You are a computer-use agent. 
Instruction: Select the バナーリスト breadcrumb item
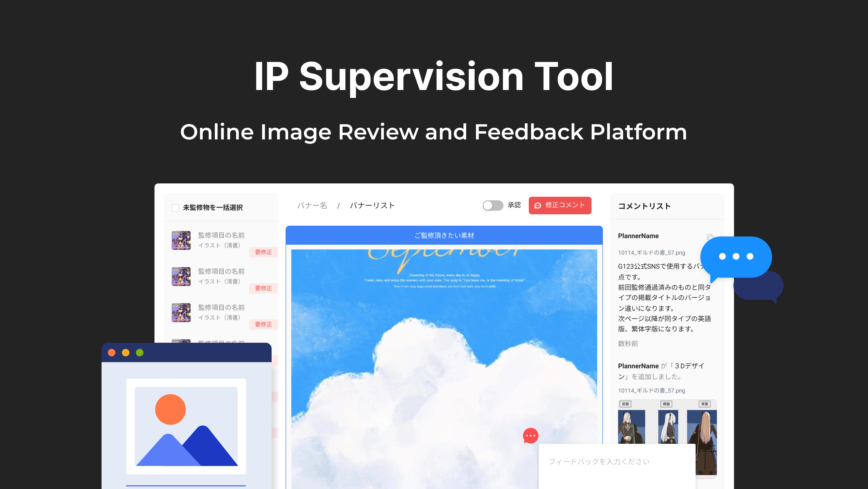click(372, 206)
